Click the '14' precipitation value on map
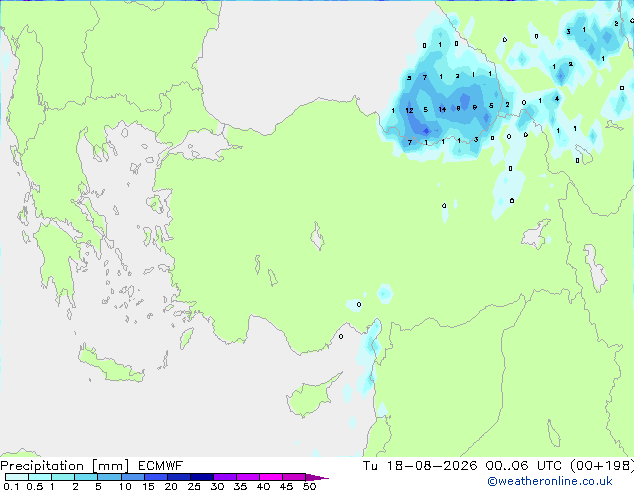 click(442, 109)
